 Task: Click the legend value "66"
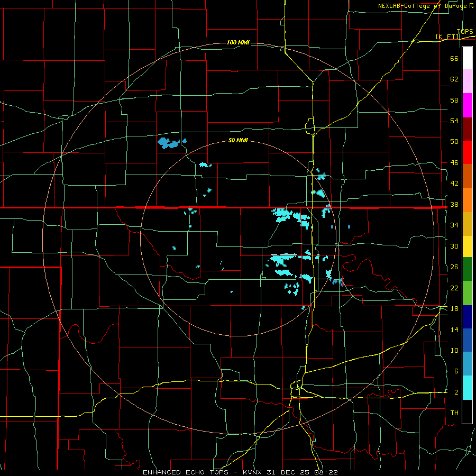454,58
